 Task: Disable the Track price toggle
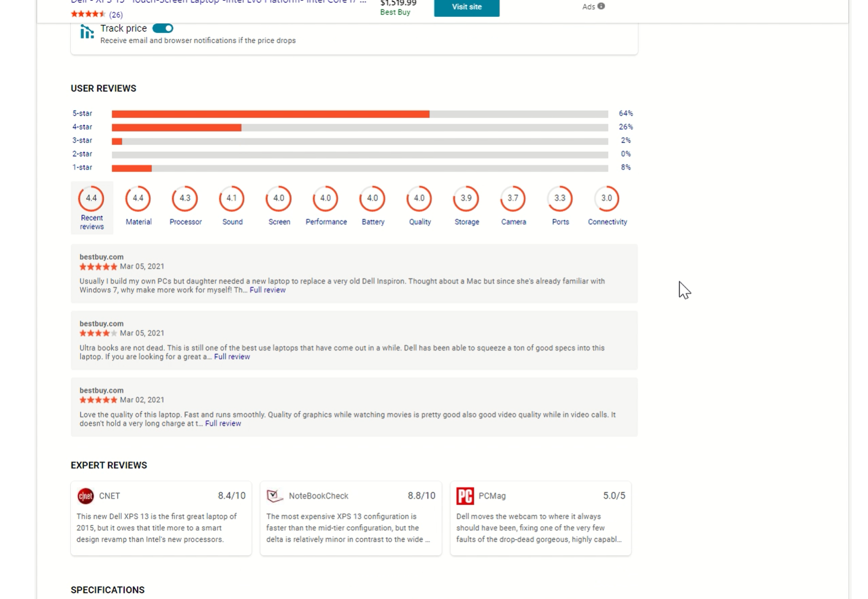click(x=162, y=28)
